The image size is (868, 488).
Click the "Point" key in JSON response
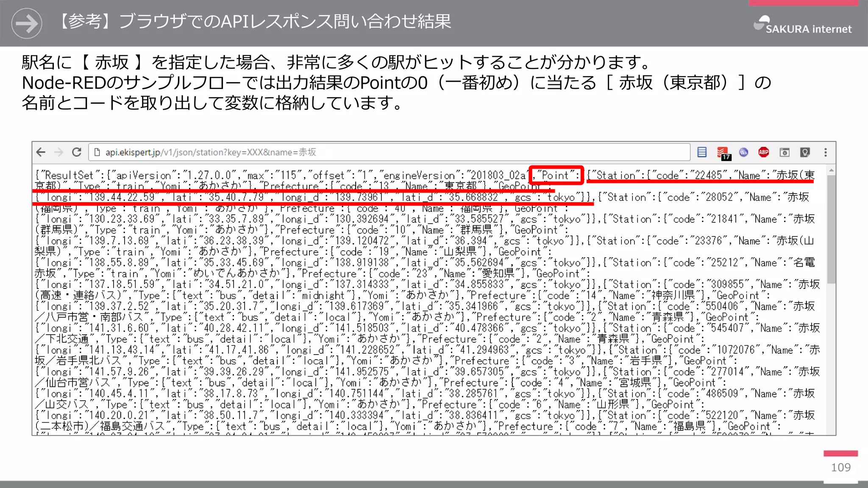pos(555,175)
